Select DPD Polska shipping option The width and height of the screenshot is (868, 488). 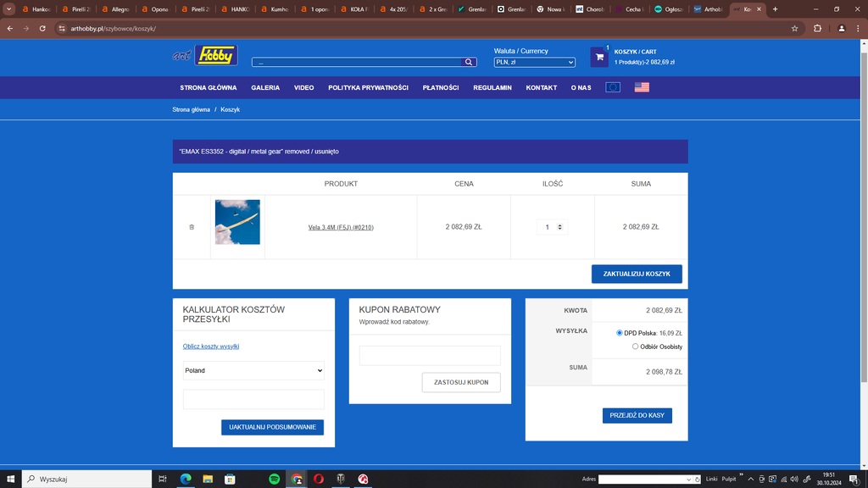(x=620, y=333)
